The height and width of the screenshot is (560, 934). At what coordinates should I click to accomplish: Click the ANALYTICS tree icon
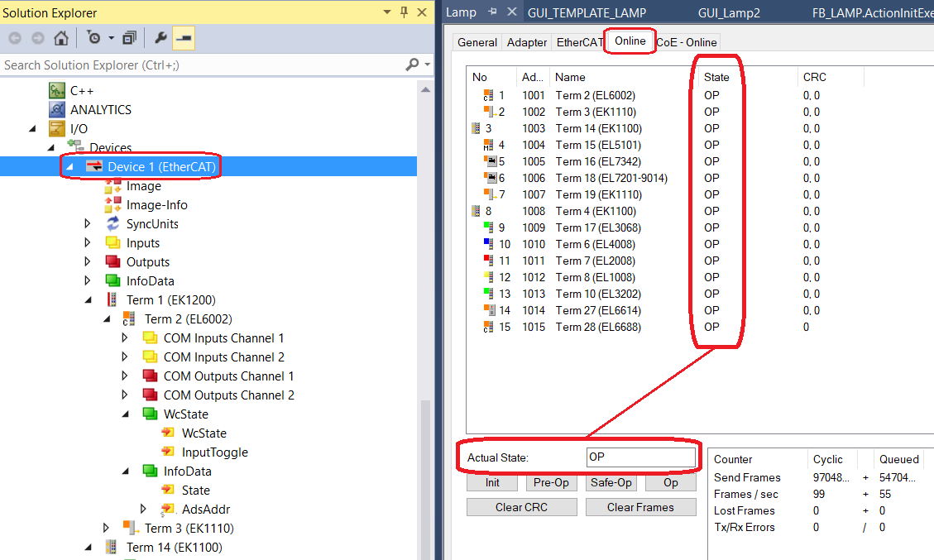(56, 109)
